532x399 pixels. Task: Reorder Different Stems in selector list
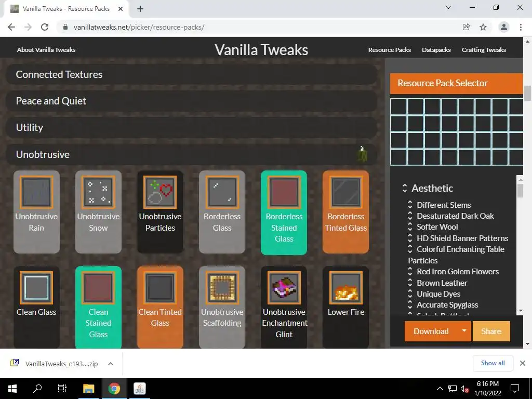(x=410, y=205)
